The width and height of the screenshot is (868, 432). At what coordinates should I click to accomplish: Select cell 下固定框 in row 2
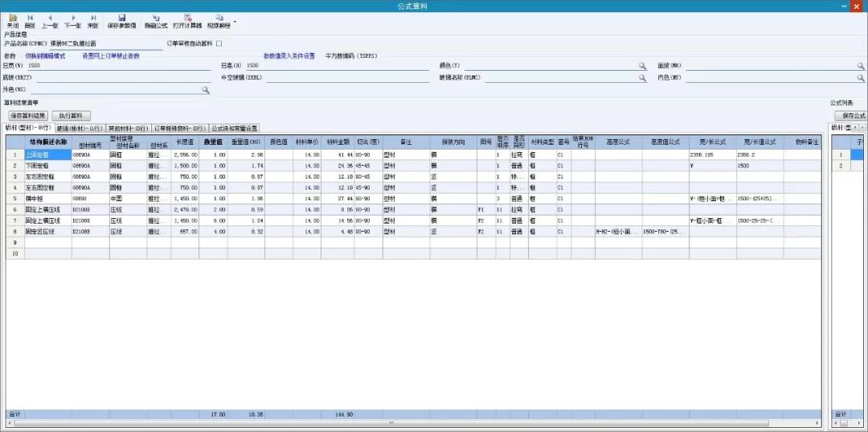pyautogui.click(x=48, y=166)
